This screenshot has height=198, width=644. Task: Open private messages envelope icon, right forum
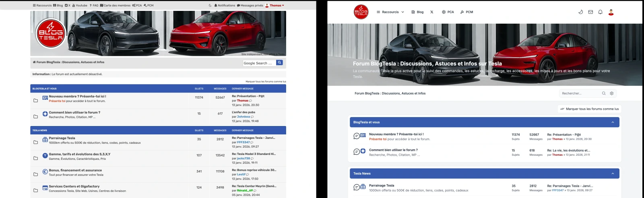click(x=590, y=12)
